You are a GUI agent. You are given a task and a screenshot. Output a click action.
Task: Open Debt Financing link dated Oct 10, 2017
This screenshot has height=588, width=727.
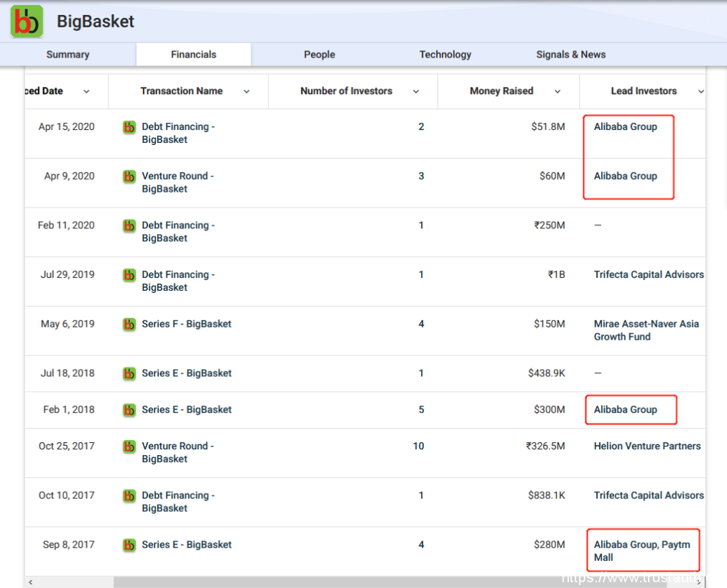178,502
